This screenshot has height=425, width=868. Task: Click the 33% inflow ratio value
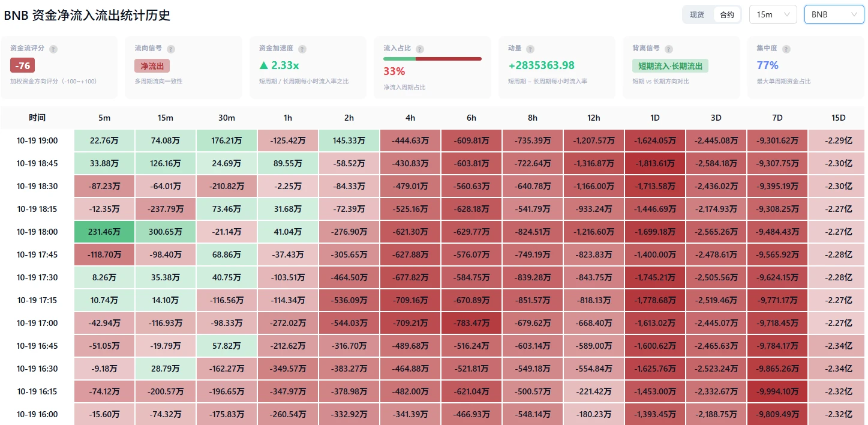(x=394, y=71)
